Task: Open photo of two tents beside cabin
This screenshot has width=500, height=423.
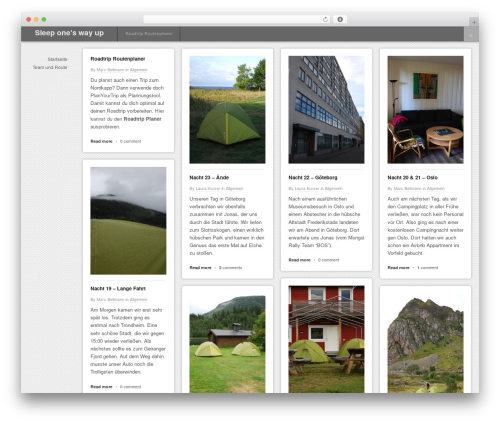Action: click(x=227, y=339)
